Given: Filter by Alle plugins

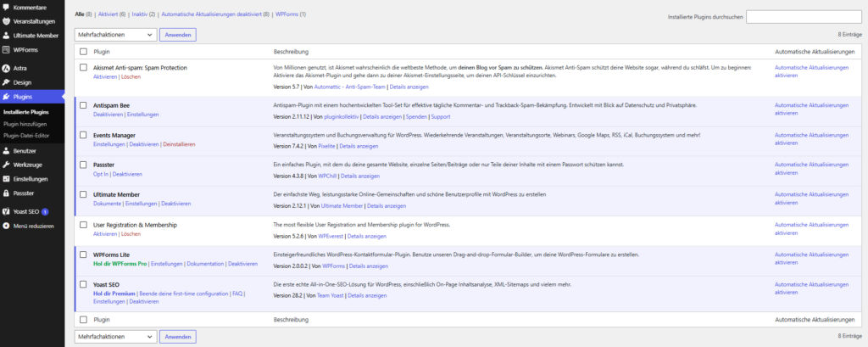Looking at the screenshot, I should 79,14.
